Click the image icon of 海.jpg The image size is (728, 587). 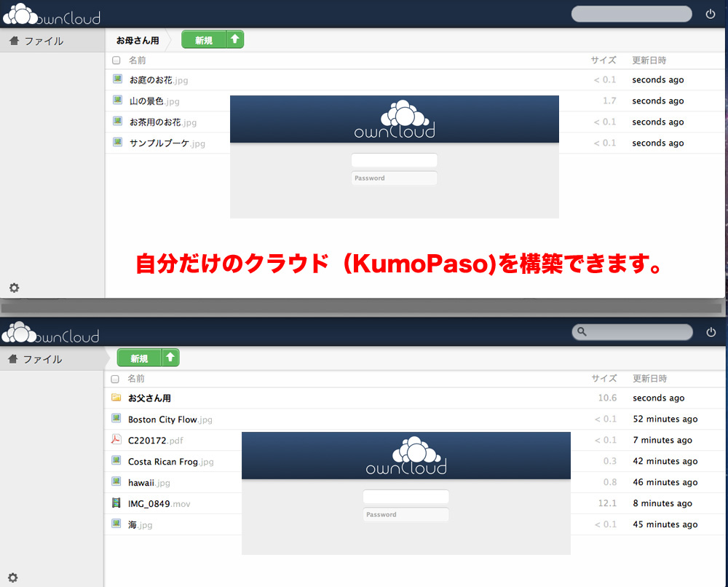pos(116,524)
